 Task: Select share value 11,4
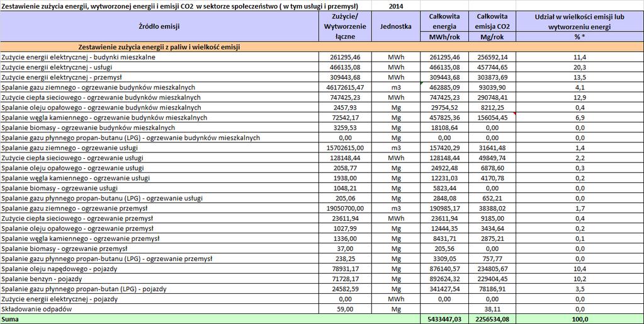(580, 57)
